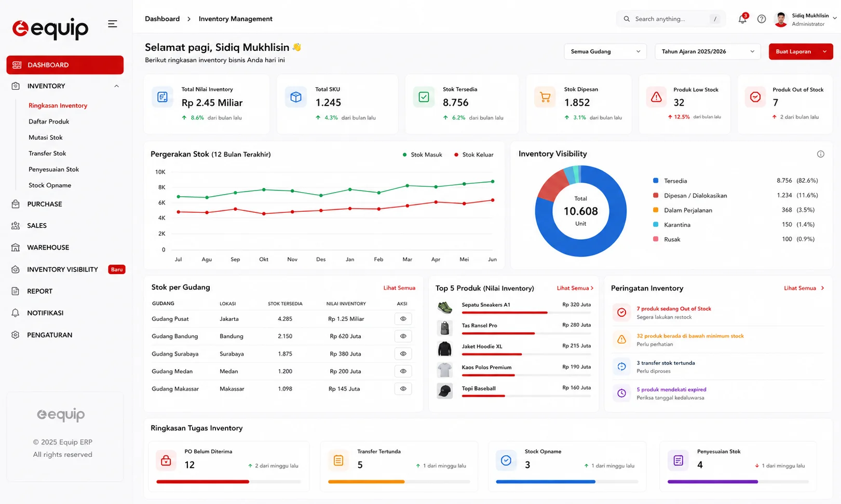
Task: Click the Dipesan / Dialokasikan red swatch
Action: [656, 195]
